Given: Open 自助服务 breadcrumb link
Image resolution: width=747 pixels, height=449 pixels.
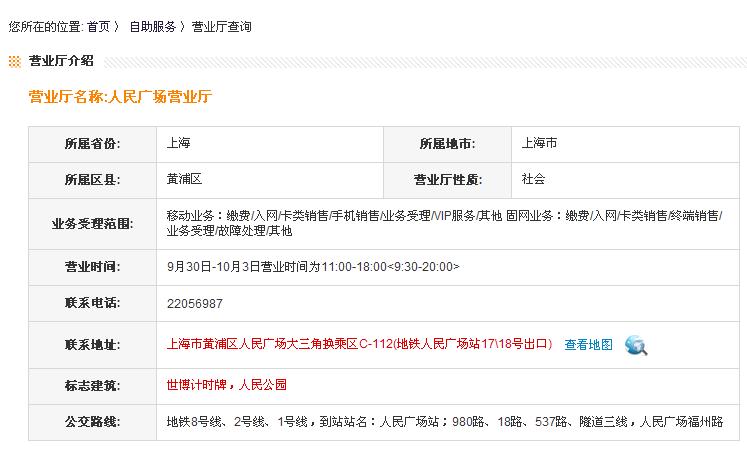Looking at the screenshot, I should (x=153, y=27).
